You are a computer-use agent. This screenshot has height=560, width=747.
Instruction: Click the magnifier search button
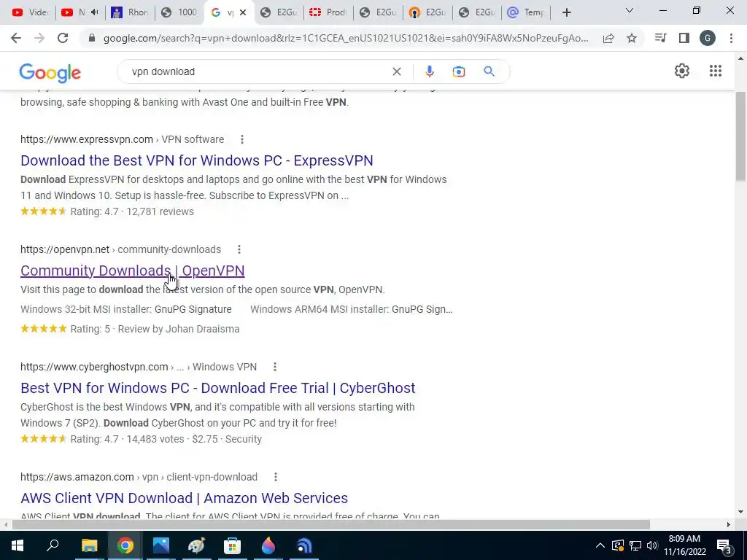pos(489,71)
